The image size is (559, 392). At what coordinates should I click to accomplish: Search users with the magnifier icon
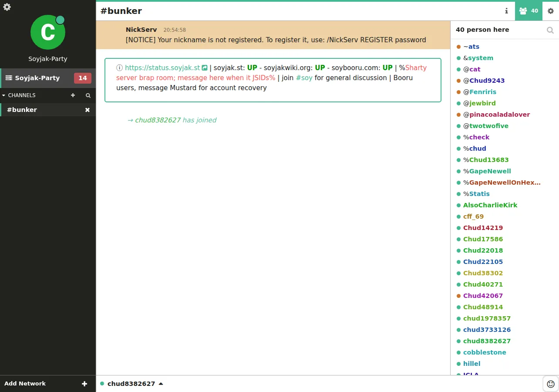tap(550, 30)
